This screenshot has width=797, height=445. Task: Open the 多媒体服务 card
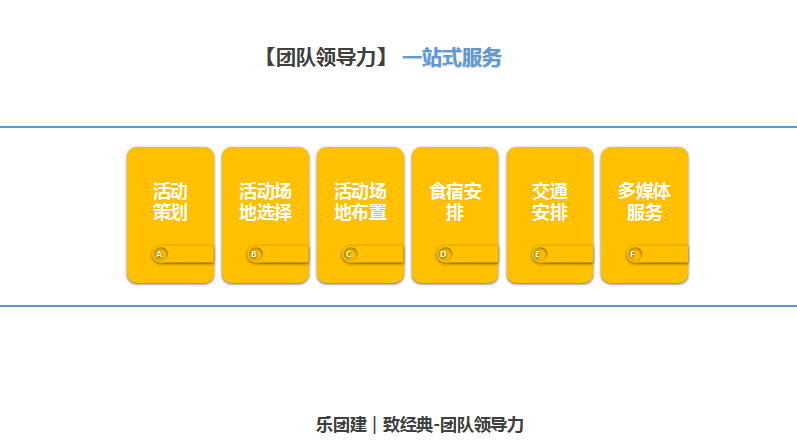click(x=644, y=201)
